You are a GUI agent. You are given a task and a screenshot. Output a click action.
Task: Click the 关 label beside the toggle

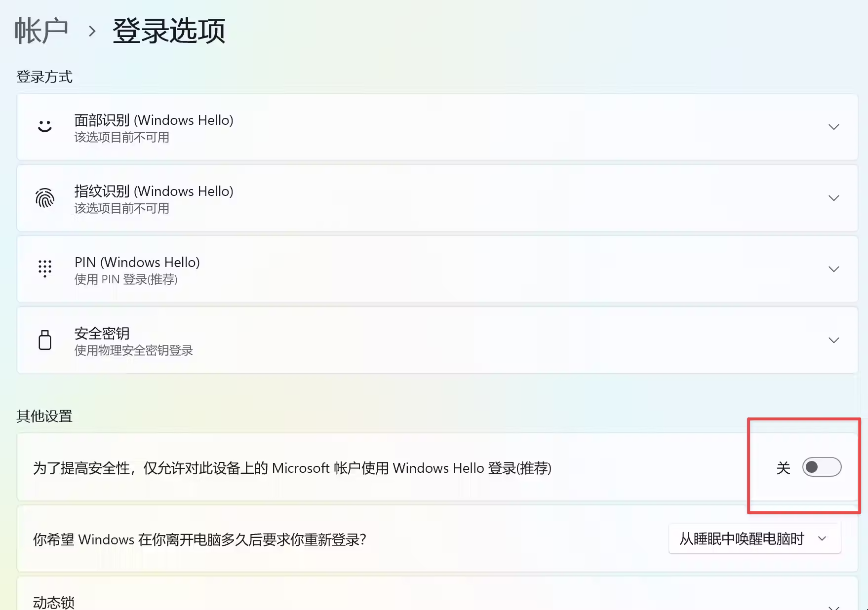pyautogui.click(x=783, y=468)
